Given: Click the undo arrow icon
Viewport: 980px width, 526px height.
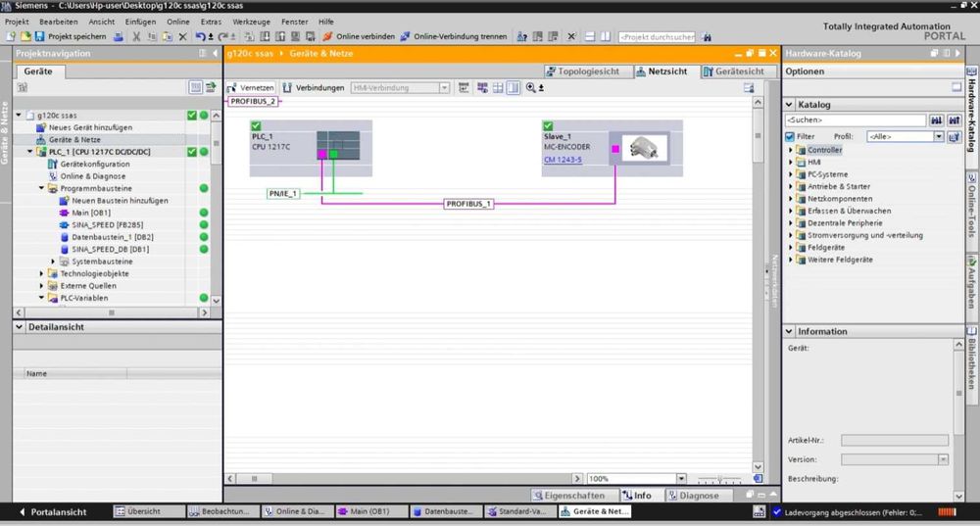Looking at the screenshot, I should tap(200, 37).
